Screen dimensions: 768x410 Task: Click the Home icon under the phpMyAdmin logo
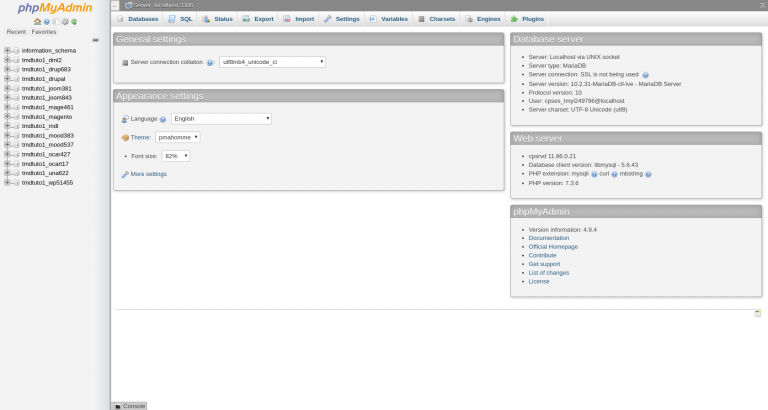[x=37, y=21]
